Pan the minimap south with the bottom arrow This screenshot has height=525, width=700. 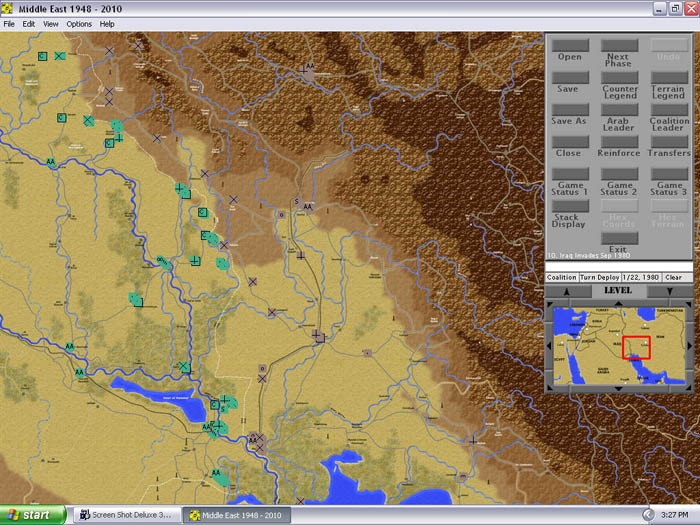[618, 388]
